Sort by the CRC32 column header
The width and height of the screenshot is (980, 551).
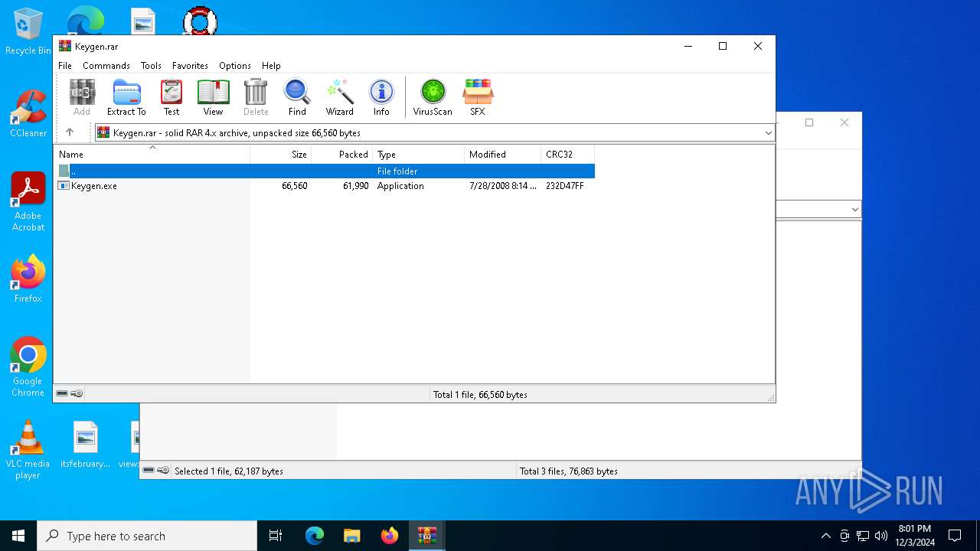tap(568, 155)
